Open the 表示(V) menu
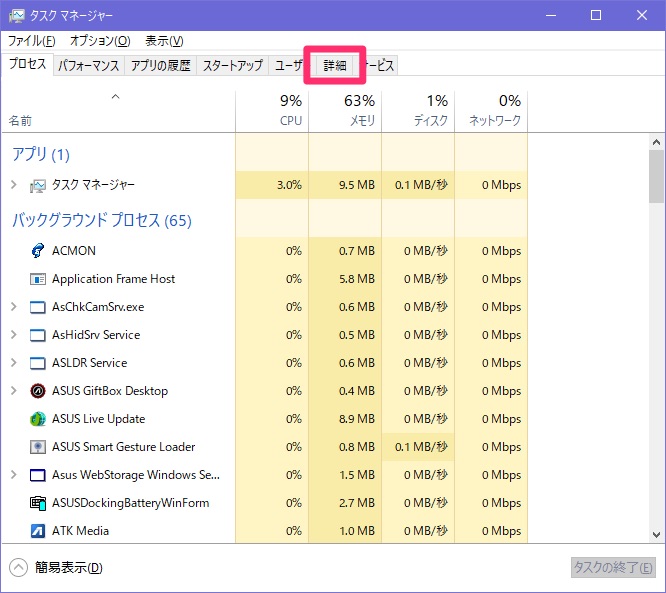Screen dimensions: 666x593 tap(164, 41)
